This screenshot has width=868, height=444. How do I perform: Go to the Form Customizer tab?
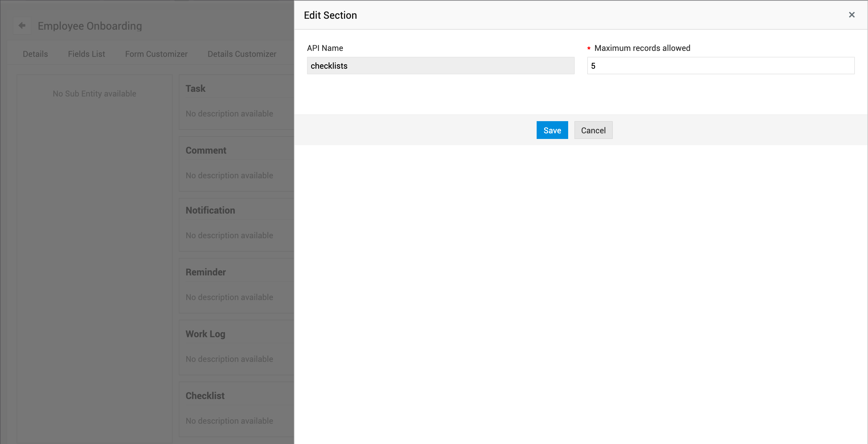coord(156,54)
